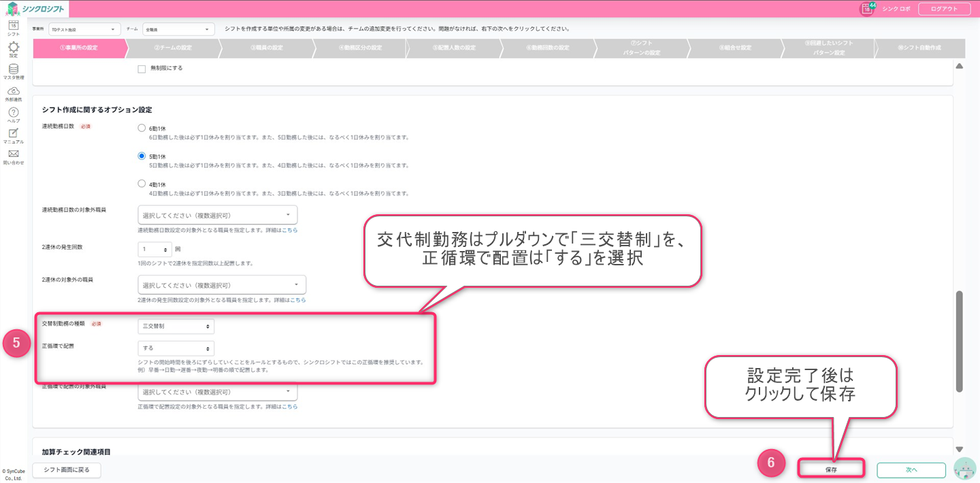The height and width of the screenshot is (483, 980).
Task: Click the robot assistant icon at bottom right
Action: click(964, 469)
